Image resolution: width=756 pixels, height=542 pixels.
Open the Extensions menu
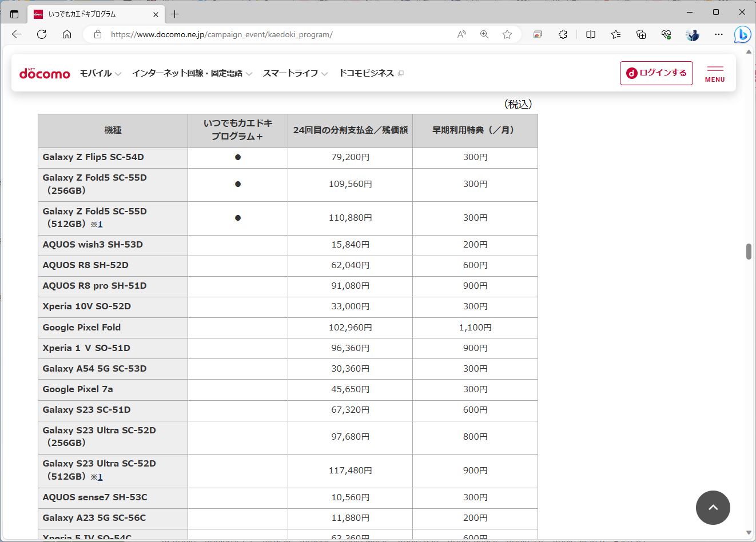(563, 35)
